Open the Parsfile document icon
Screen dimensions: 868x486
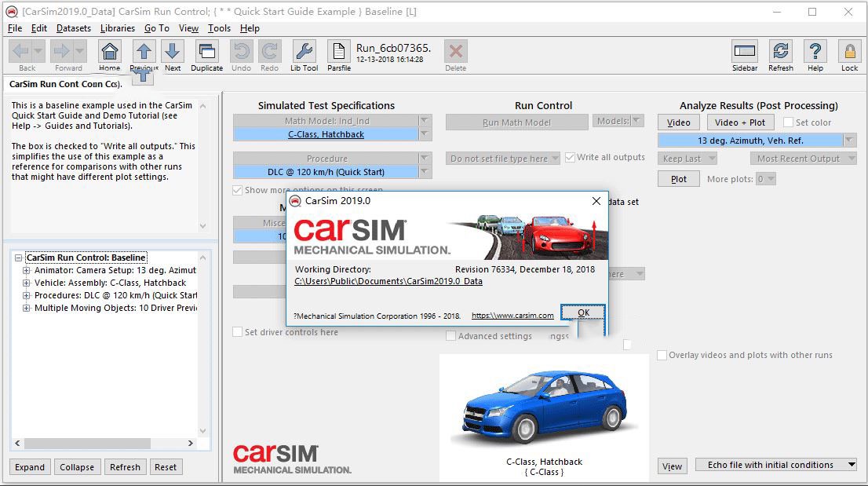pos(339,53)
